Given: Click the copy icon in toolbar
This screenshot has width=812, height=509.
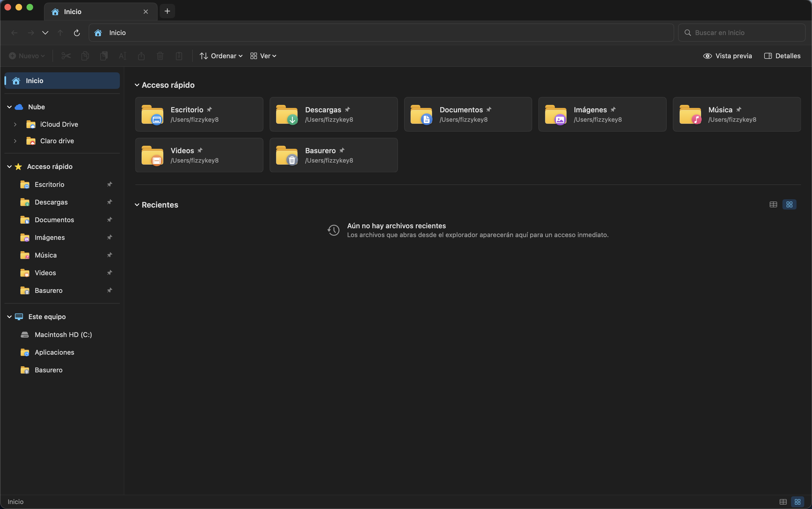Looking at the screenshot, I should pyautogui.click(x=85, y=56).
